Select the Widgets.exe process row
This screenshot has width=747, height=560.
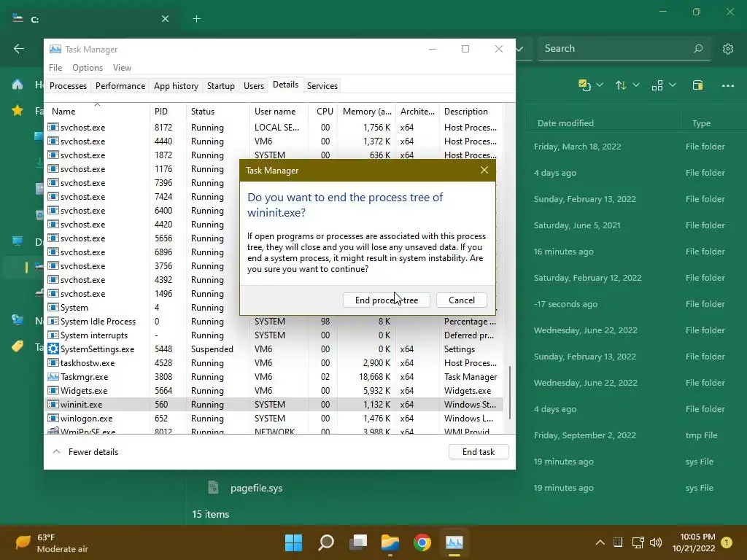[x=274, y=391]
